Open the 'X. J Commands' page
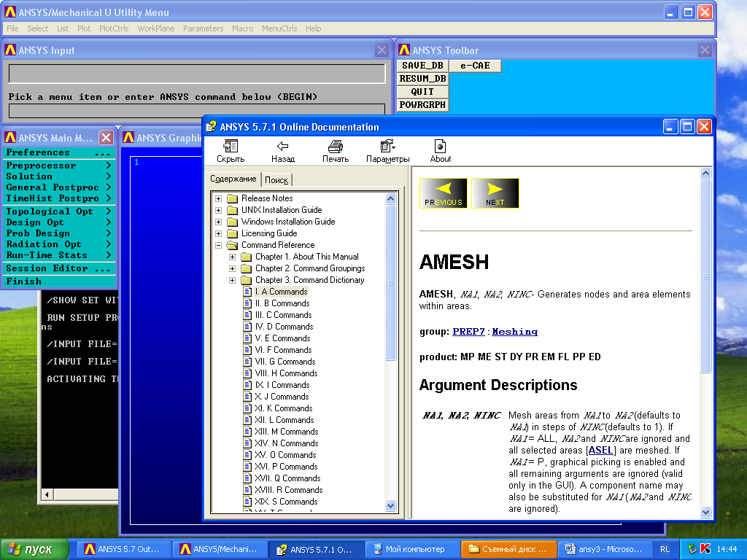This screenshot has width=747, height=560. [282, 397]
